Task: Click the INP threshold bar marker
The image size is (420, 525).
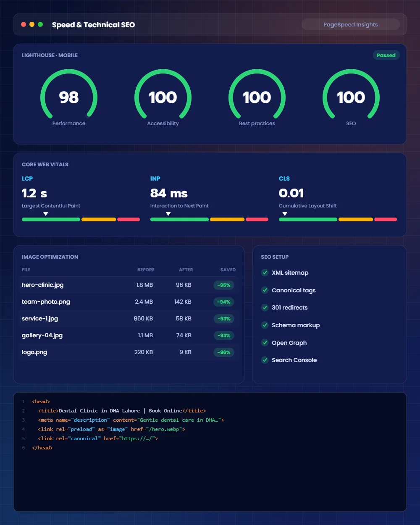Action: tap(168, 214)
